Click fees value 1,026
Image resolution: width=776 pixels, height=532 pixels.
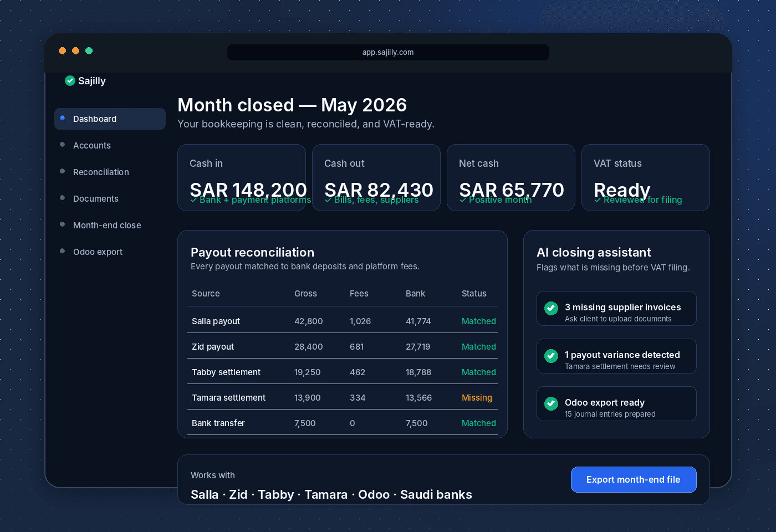(360, 321)
